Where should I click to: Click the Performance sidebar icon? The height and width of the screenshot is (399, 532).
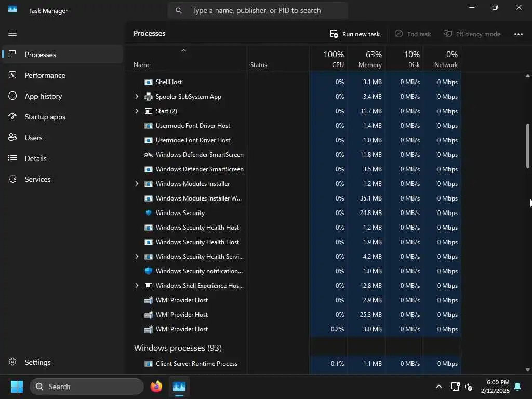pos(12,75)
